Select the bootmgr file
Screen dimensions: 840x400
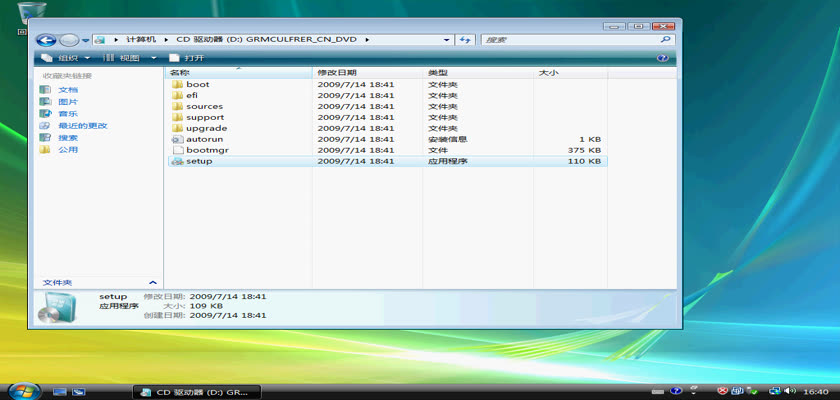(206, 150)
